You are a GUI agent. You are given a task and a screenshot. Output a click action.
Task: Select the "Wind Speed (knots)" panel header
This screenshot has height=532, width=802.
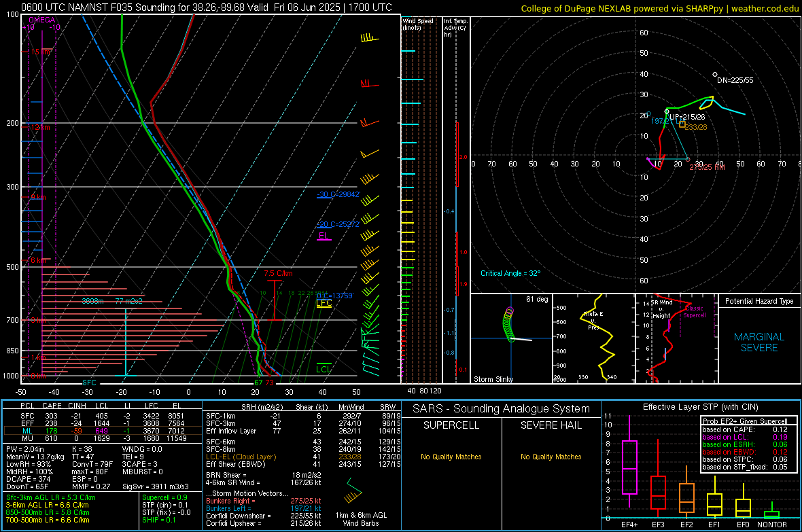click(417, 24)
